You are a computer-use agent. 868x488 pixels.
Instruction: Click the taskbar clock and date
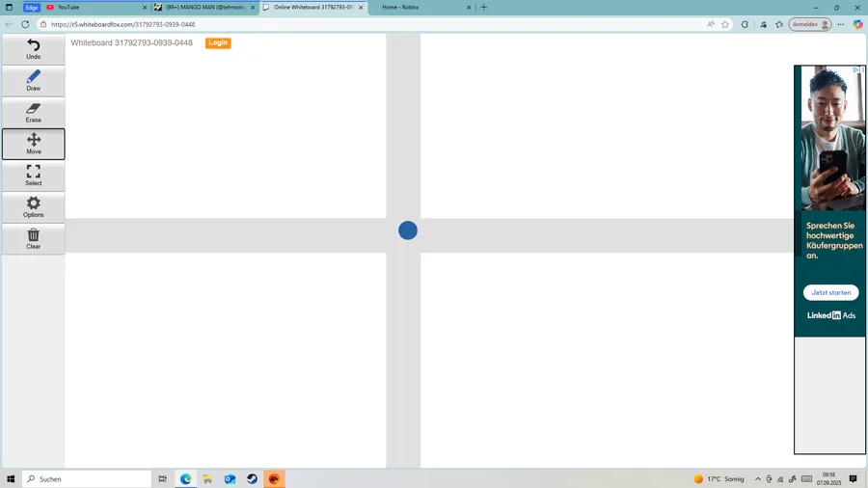828,478
